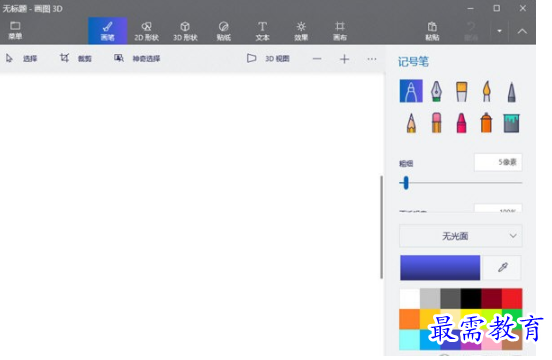Minimize the Paint 3D window
This screenshot has height=360, width=552.
coord(470,8)
